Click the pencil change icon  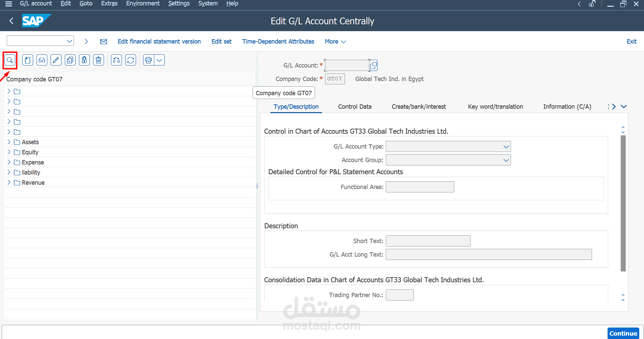pos(56,60)
